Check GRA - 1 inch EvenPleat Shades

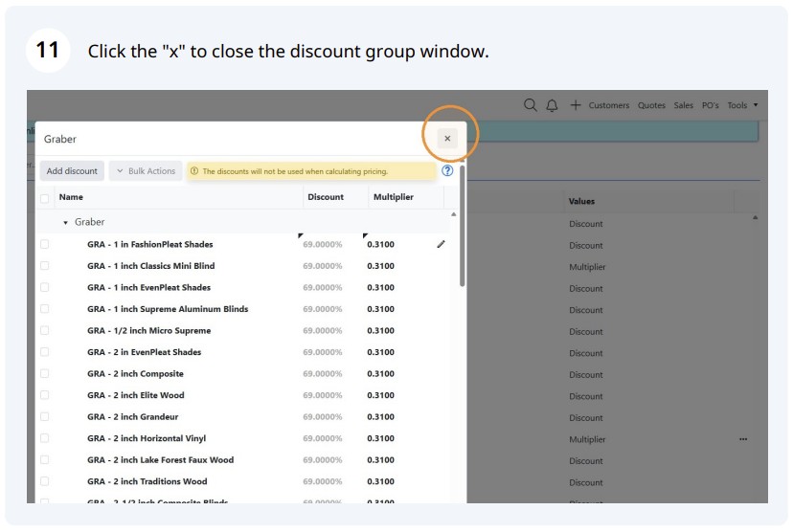pos(45,287)
